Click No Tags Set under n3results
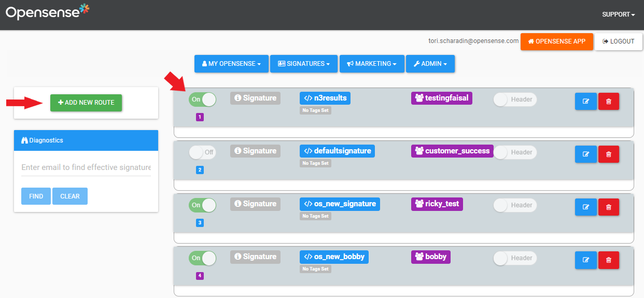 315,110
